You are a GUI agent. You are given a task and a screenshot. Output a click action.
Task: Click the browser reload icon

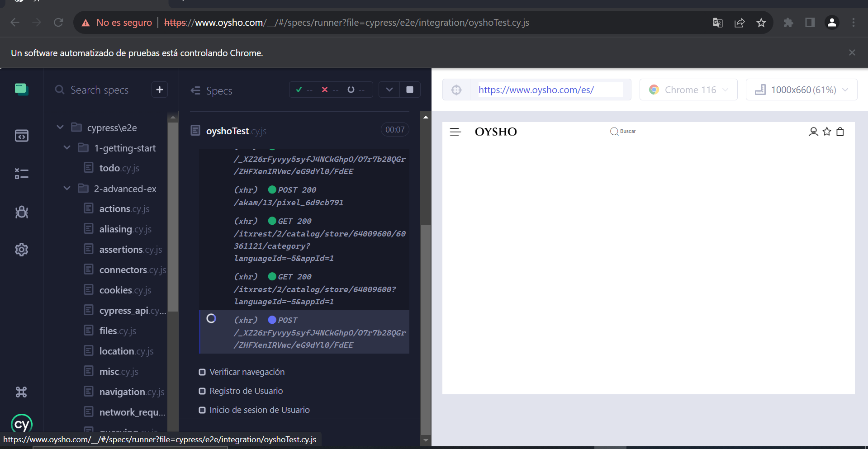(x=58, y=22)
